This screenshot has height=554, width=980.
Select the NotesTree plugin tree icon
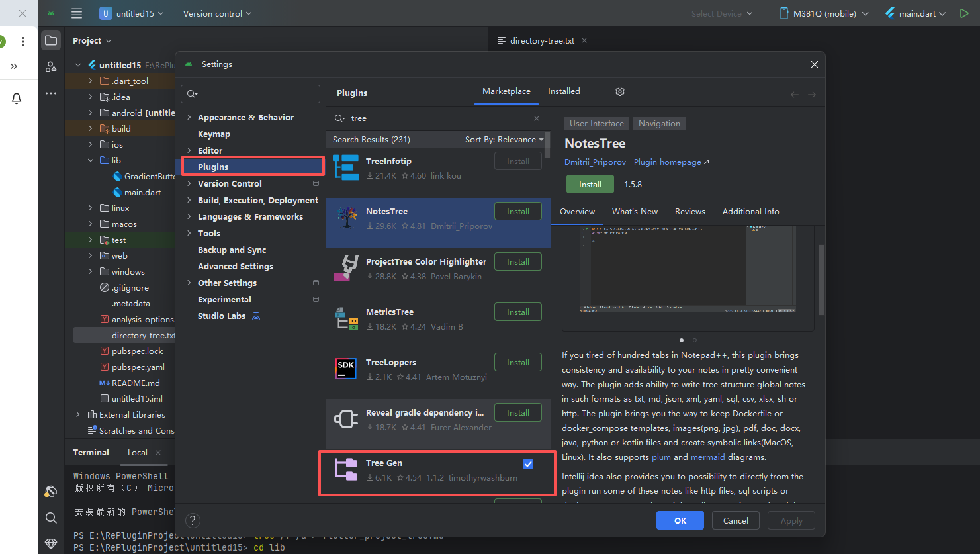point(346,218)
